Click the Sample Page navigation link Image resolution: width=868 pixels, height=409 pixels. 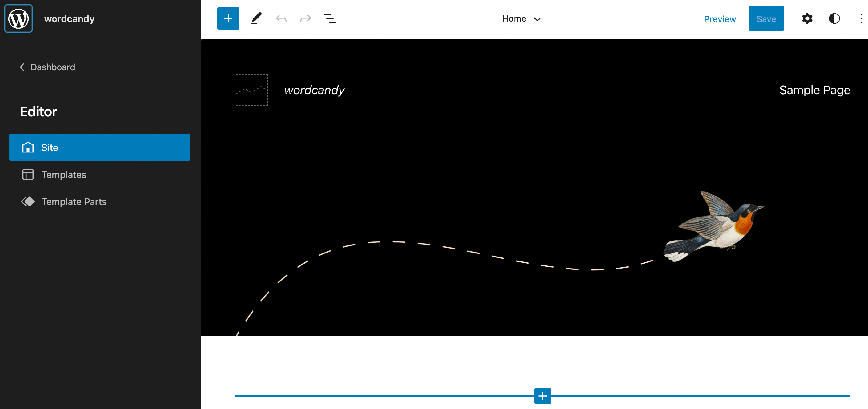(814, 90)
